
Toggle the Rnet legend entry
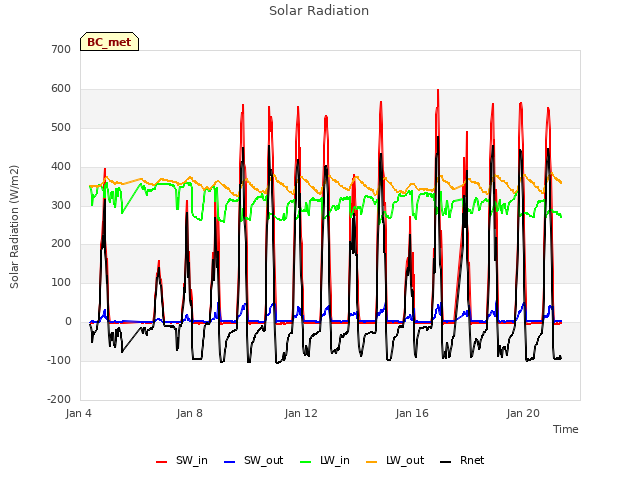pos(462,461)
